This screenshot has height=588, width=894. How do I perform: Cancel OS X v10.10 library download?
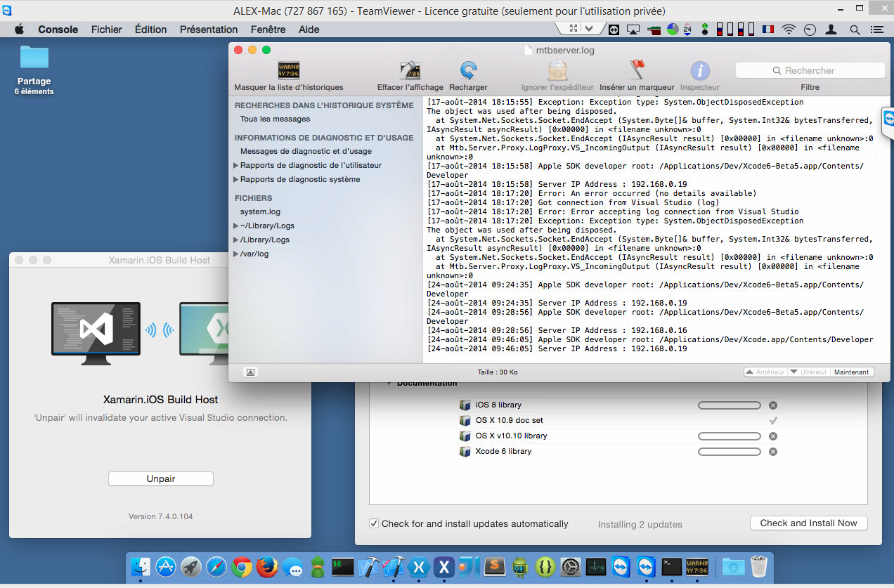tap(773, 436)
